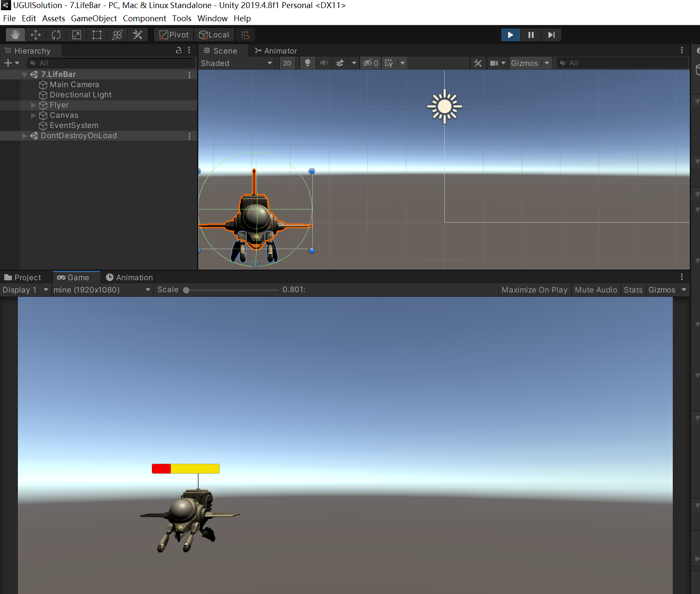700x594 pixels.
Task: Toggle Maximize On Play
Action: tap(534, 290)
